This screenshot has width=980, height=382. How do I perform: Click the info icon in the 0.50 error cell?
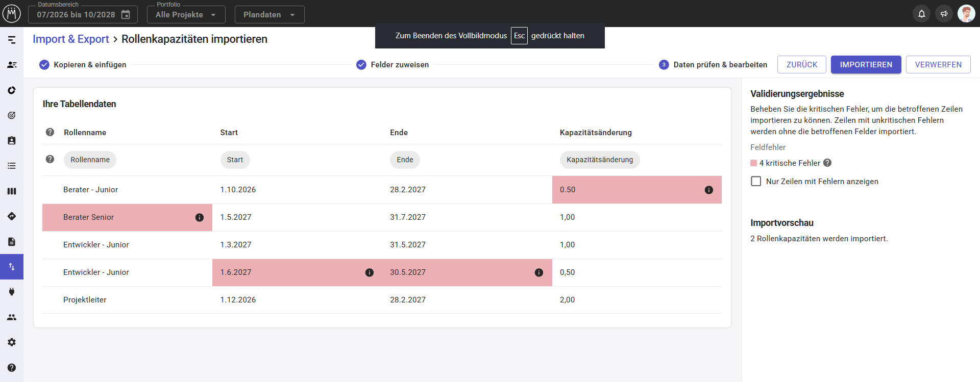tap(708, 190)
